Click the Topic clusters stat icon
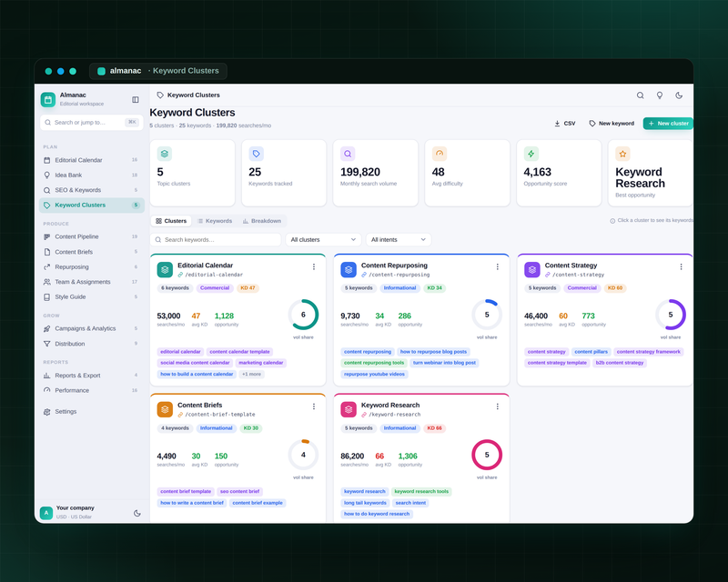 (x=165, y=154)
